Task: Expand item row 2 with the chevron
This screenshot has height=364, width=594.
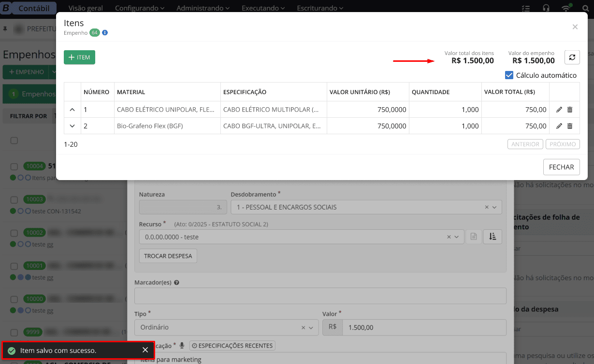Action: tap(72, 126)
